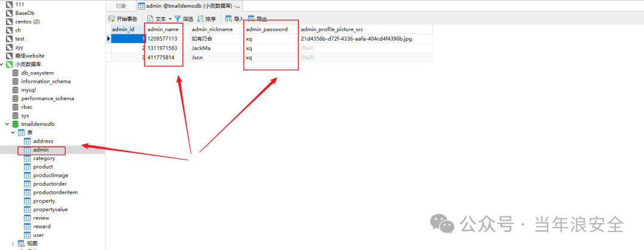Collapse the tmalldemodb database node
Screen dimensions: 644x250
pyautogui.click(x=7, y=124)
